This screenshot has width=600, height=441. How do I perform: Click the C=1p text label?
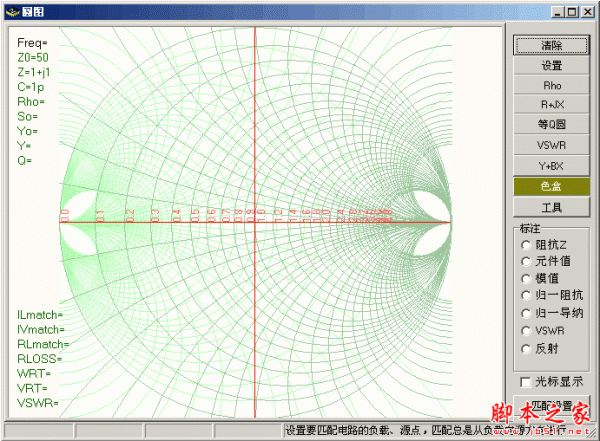(x=31, y=87)
